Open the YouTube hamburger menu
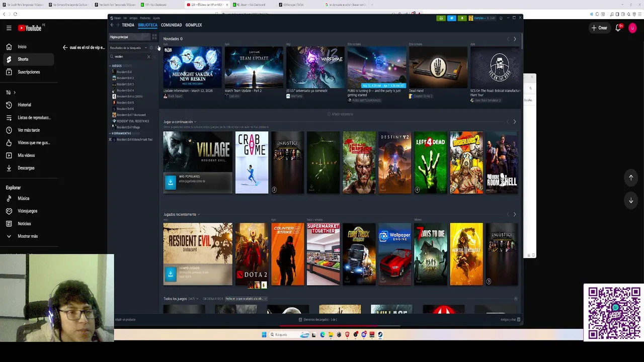The height and width of the screenshot is (362, 644). (x=9, y=28)
